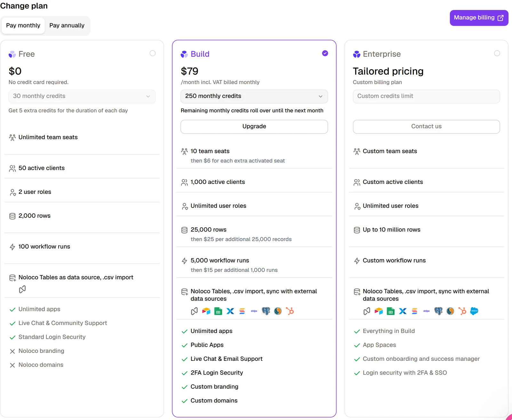This screenshot has width=512, height=420.
Task: Click the '50 active clients' text
Action: tap(42, 168)
